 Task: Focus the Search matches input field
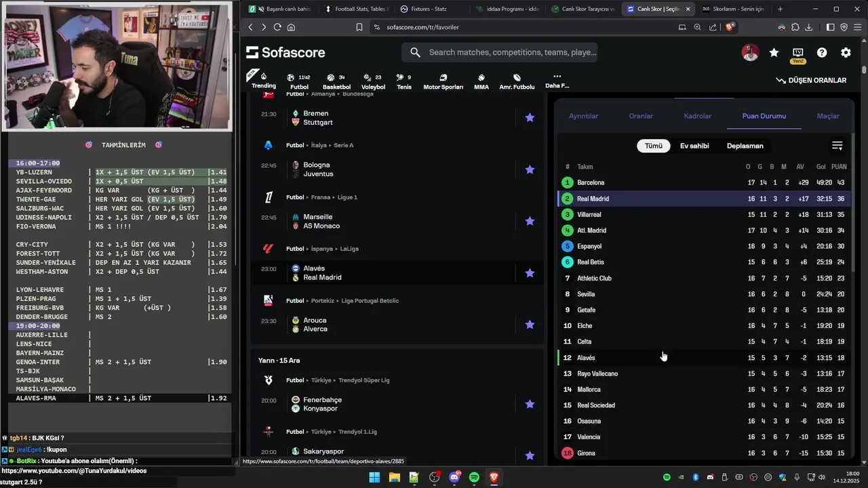coord(500,52)
